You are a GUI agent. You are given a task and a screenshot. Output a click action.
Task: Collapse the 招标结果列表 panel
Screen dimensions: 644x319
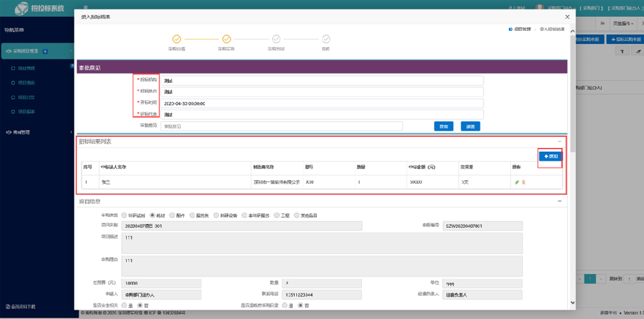[560, 141]
